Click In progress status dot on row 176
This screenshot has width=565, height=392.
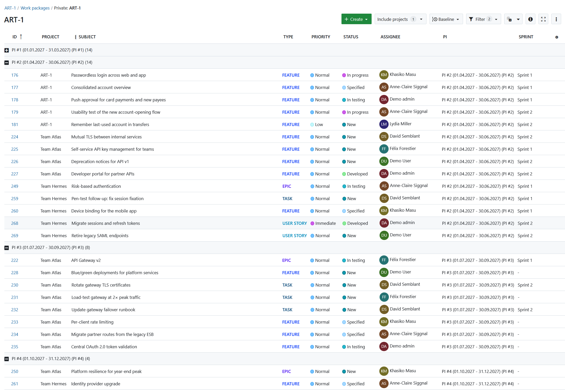click(344, 75)
